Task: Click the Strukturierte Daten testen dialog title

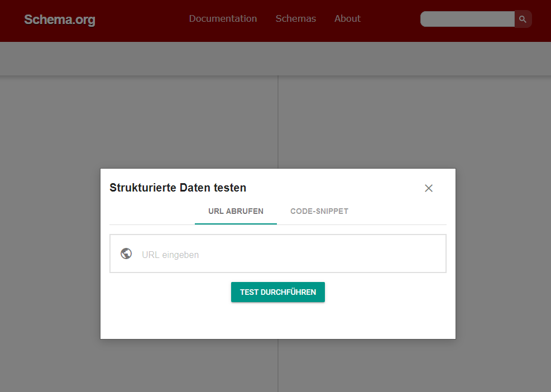Action: (178, 188)
